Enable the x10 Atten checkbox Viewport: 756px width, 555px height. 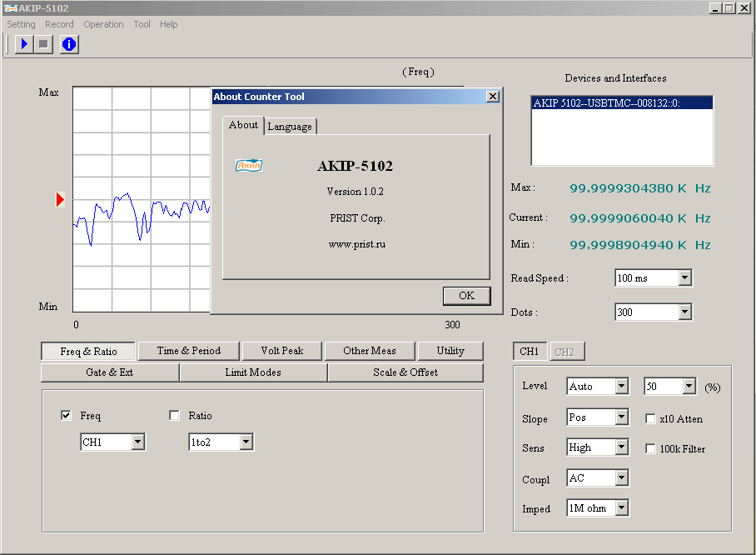click(x=651, y=419)
